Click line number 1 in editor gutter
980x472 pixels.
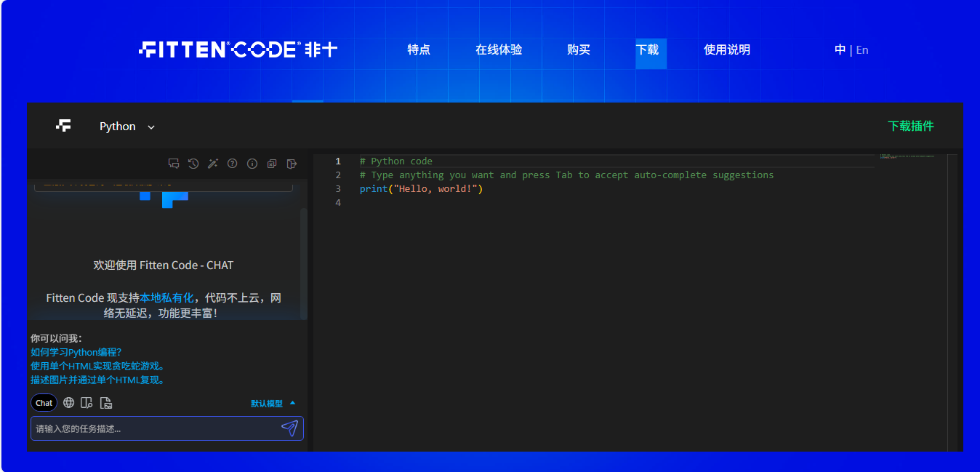click(337, 161)
